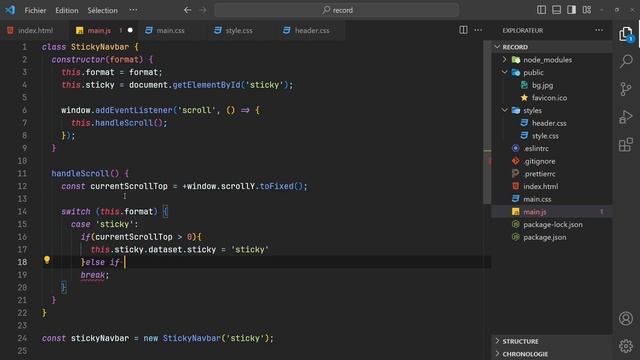The image size is (640, 360).
Task: Open style.css in the explorer tree
Action: pos(545,136)
